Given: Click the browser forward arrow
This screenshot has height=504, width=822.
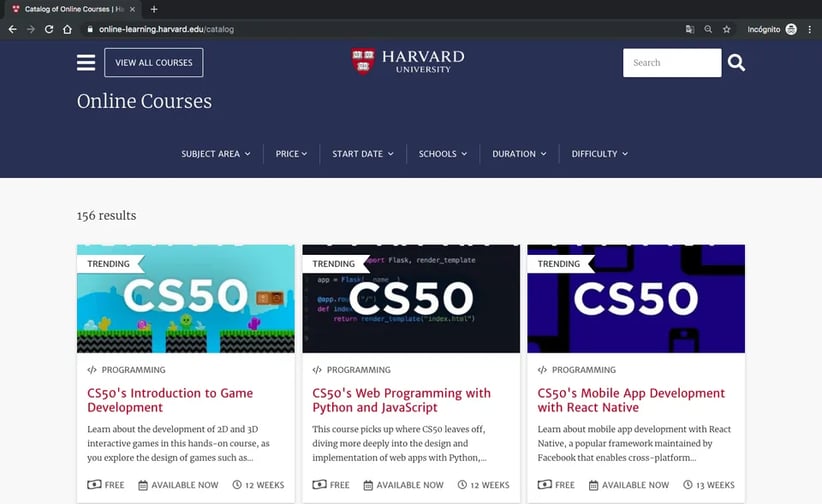Looking at the screenshot, I should (31, 29).
